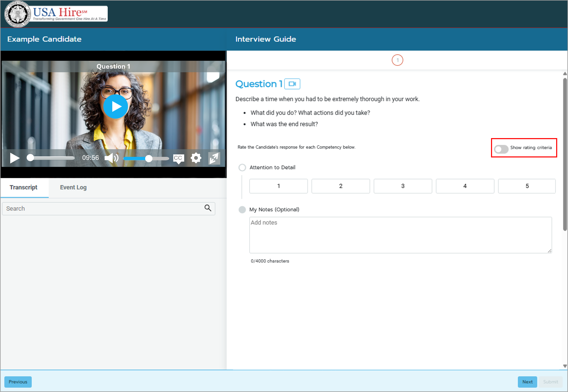The image size is (568, 392).
Task: Click into the Add notes text area
Action: click(400, 235)
